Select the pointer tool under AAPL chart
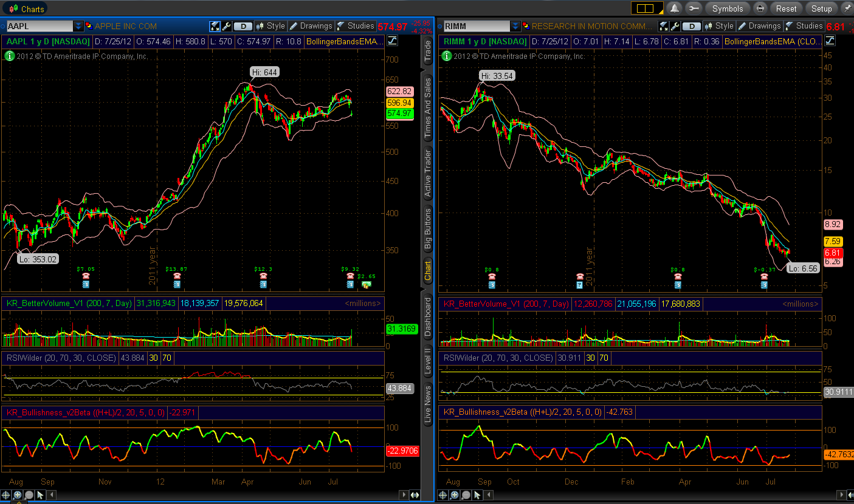The width and height of the screenshot is (854, 504). [41, 495]
